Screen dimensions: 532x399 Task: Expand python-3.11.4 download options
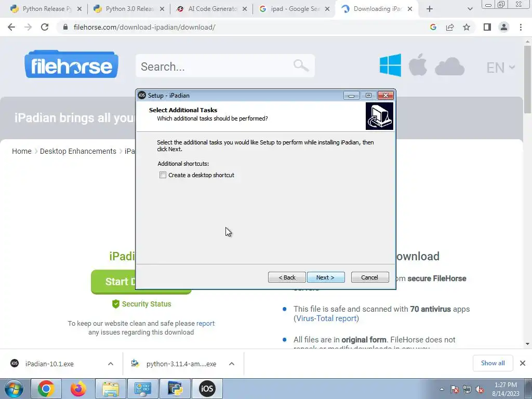pyautogui.click(x=232, y=364)
